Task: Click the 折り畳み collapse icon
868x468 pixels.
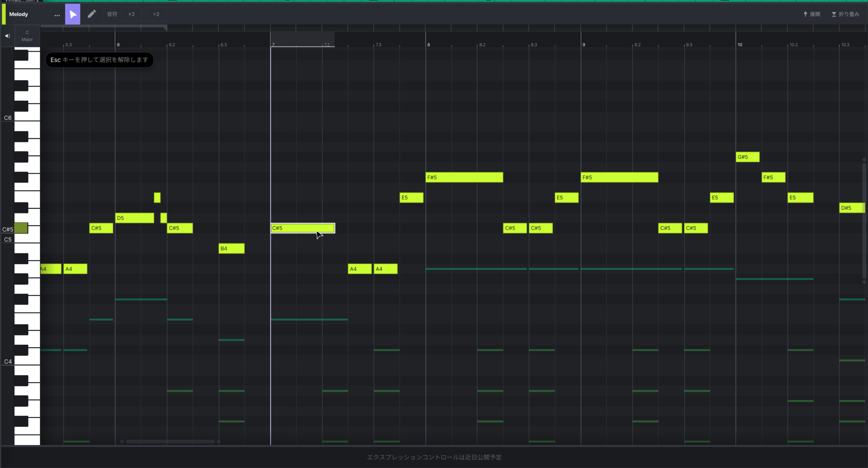Action: pos(846,14)
